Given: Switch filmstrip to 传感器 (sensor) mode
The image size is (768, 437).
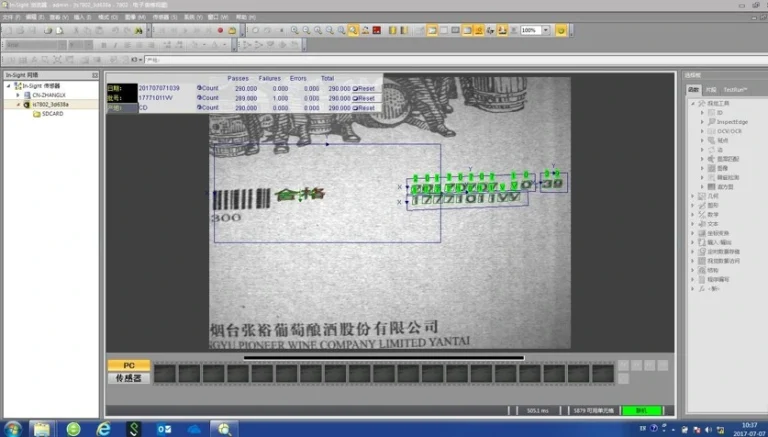Looking at the screenshot, I should [129, 378].
